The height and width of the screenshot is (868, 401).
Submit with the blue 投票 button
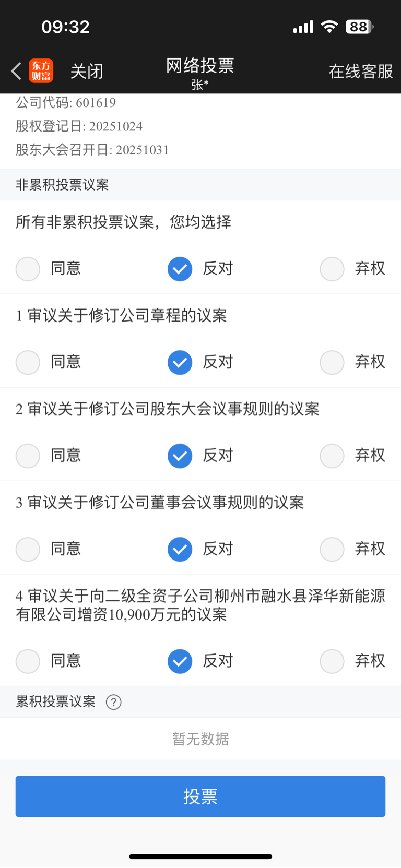[x=200, y=796]
